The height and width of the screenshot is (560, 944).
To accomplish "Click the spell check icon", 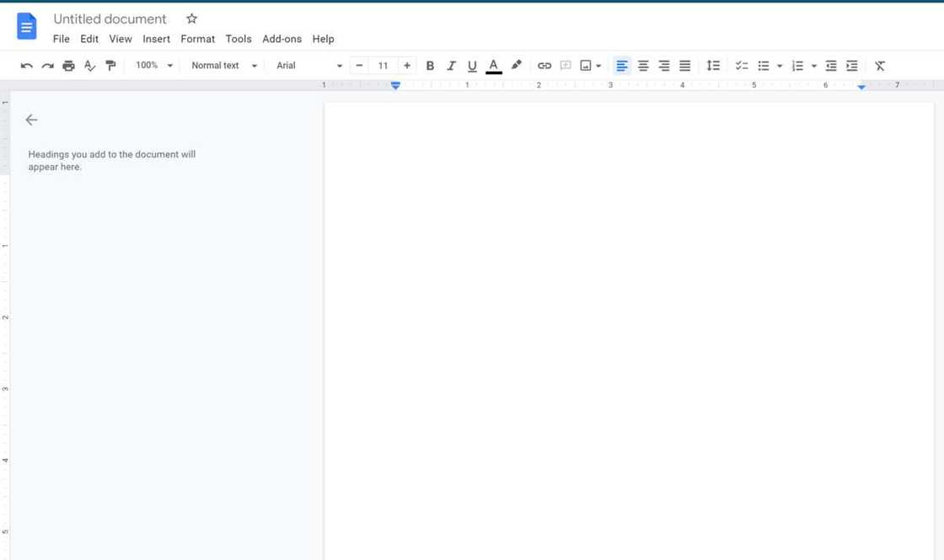I will pyautogui.click(x=89, y=66).
